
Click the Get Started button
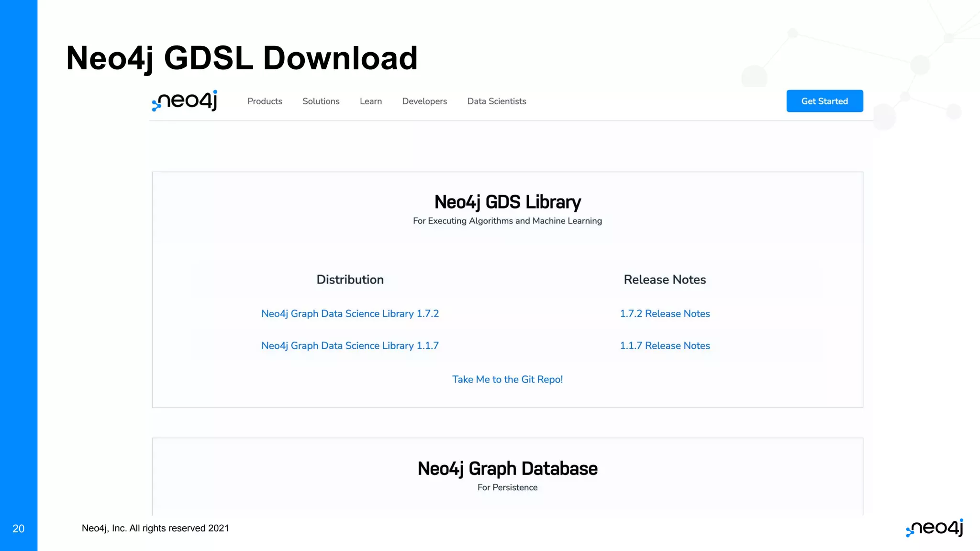click(824, 101)
